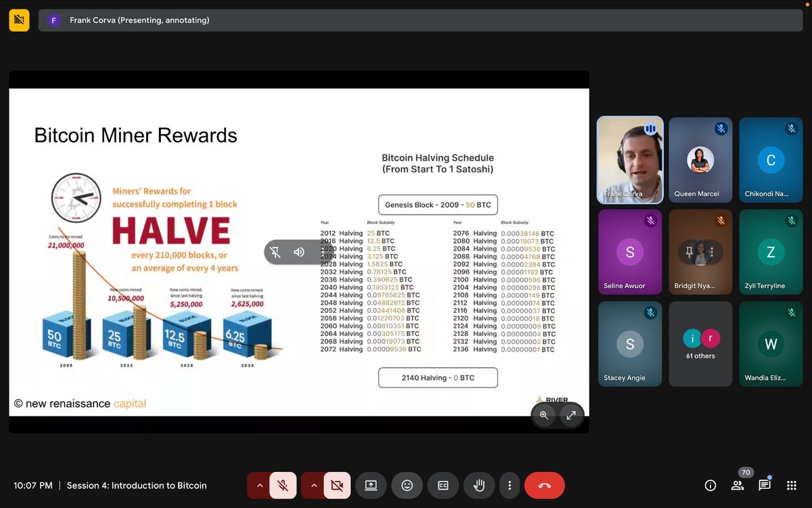
Task: Mute the presentation audio via speaker icon
Action: pyautogui.click(x=298, y=251)
